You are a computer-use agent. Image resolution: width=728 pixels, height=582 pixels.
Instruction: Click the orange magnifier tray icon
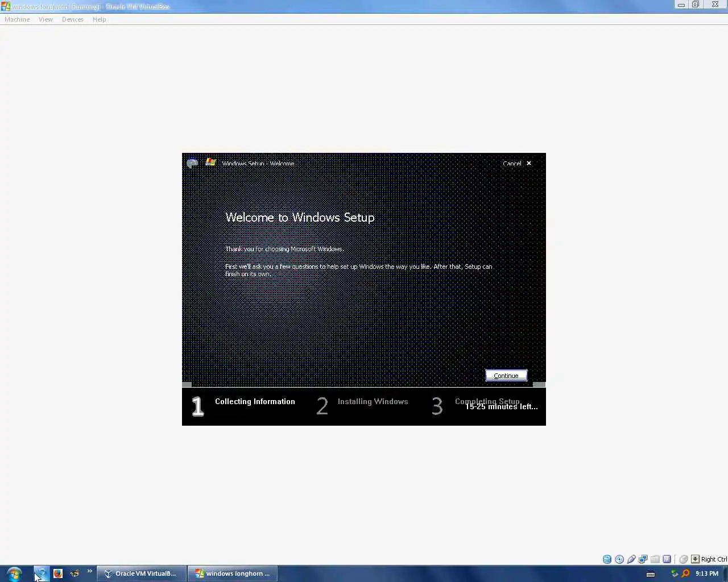[685, 573]
